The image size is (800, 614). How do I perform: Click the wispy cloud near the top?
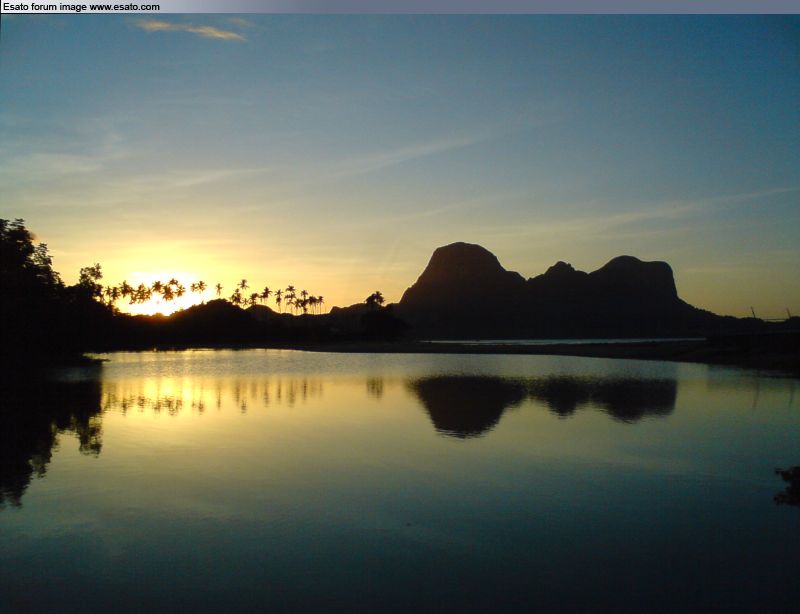(195, 29)
